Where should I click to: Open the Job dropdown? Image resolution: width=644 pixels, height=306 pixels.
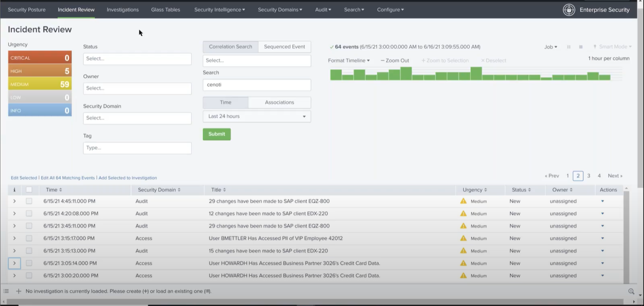coord(551,47)
